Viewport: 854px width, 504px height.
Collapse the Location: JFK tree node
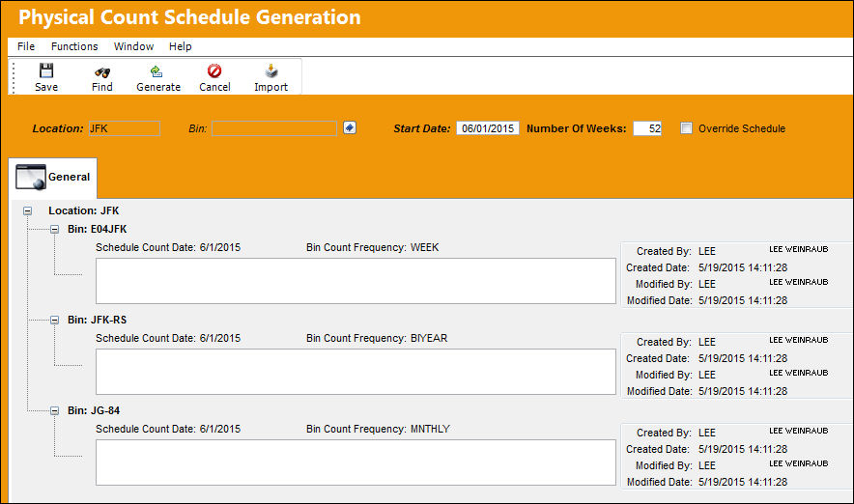tap(27, 210)
